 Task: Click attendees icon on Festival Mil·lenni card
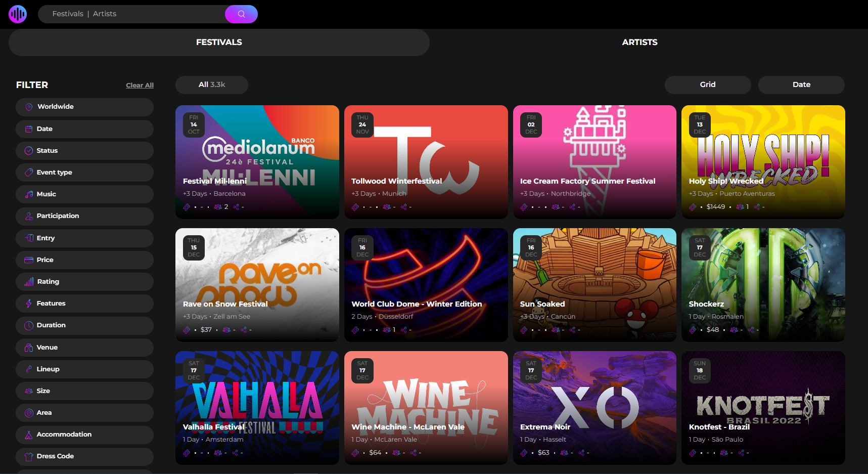[218, 207]
